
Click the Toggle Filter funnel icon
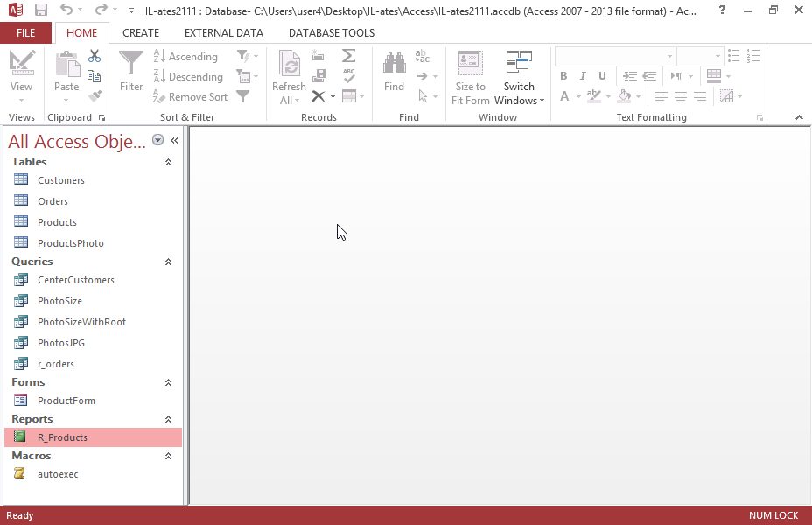click(243, 96)
